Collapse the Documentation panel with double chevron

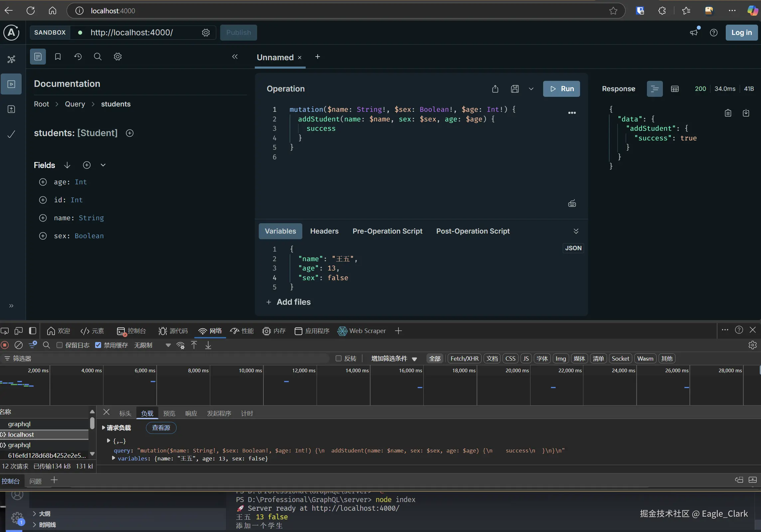[235, 57]
